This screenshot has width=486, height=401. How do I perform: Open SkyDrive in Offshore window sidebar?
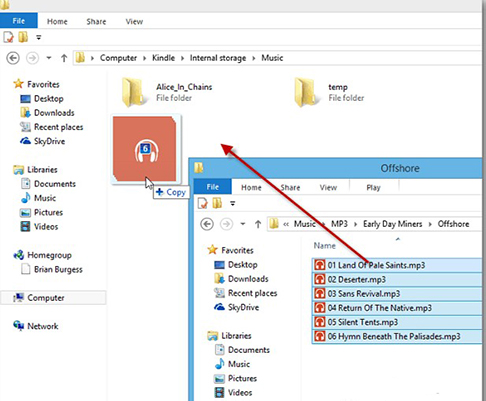(236, 307)
